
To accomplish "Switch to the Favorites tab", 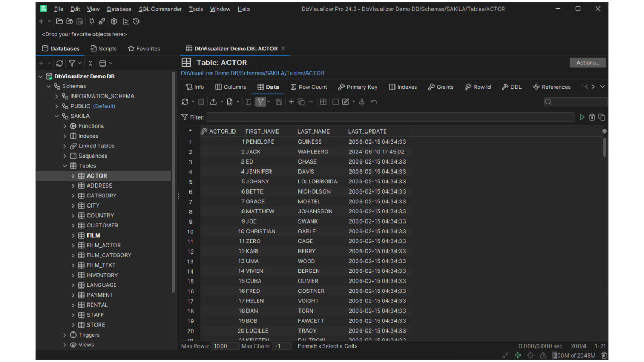I will pyautogui.click(x=144, y=48).
